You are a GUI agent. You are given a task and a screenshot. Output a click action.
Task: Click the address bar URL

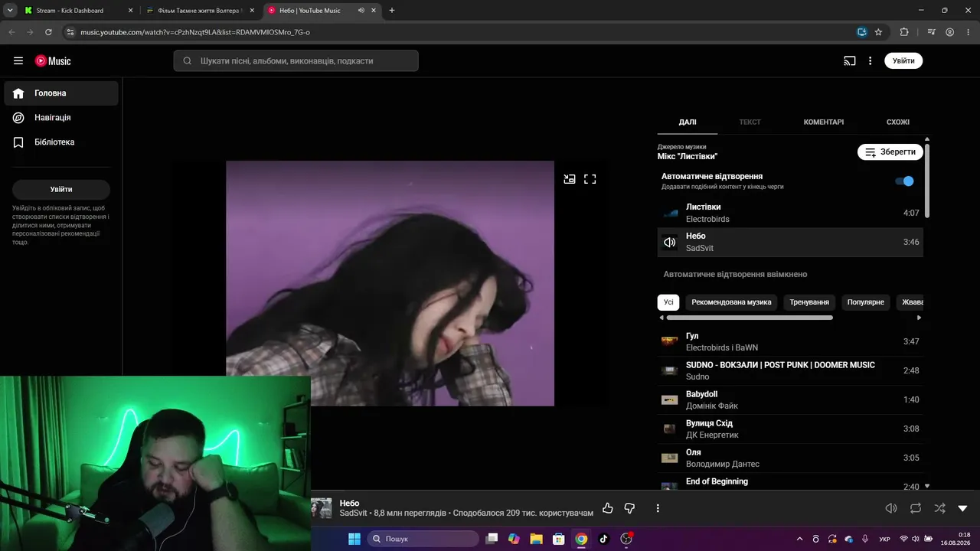tap(195, 32)
